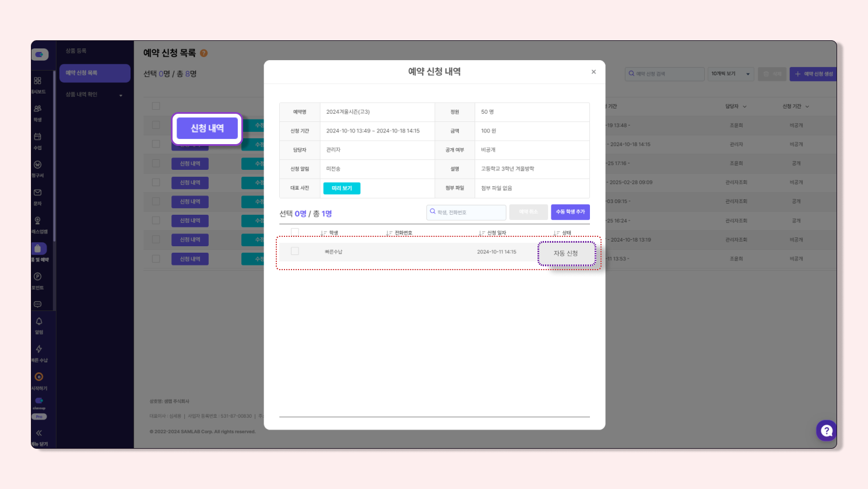Close the 예약 신청 내역 dialog
868x489 pixels.
tap(593, 72)
